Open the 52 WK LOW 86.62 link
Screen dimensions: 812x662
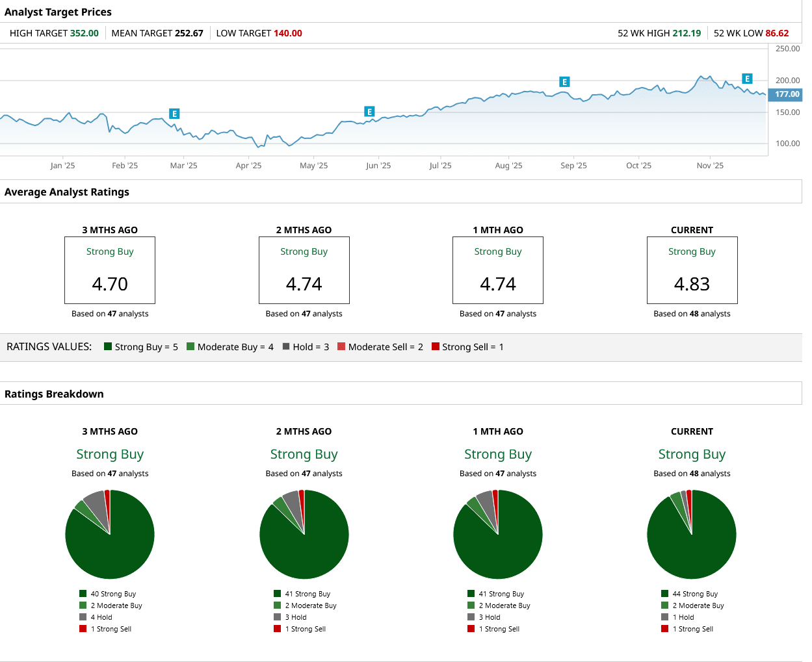point(752,33)
